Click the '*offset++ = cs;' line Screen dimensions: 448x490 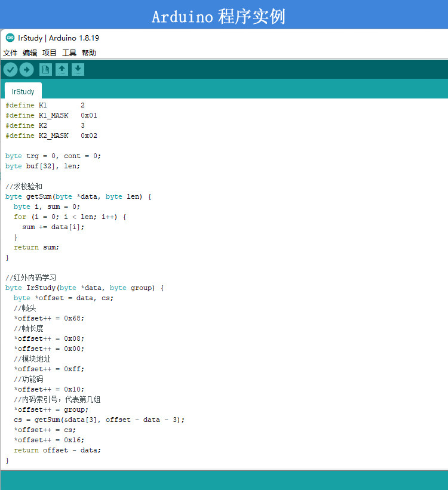[45, 430]
